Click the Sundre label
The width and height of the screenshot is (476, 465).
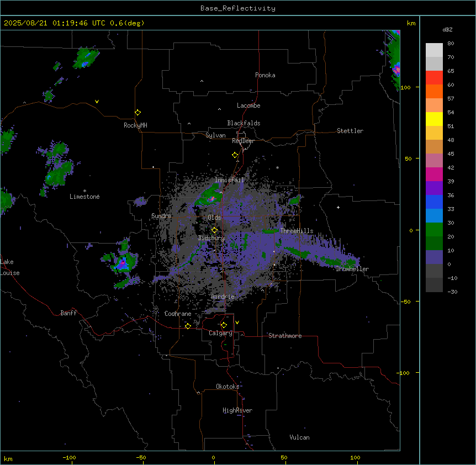click(161, 216)
